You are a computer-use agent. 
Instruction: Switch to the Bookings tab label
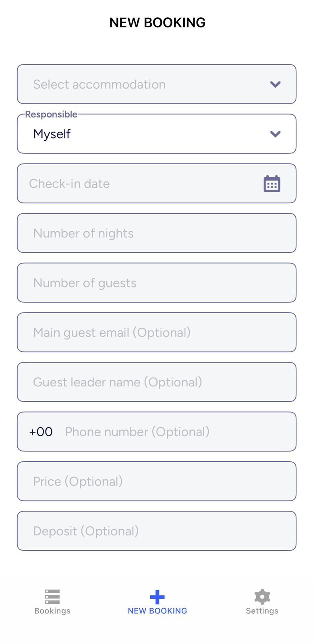52,611
